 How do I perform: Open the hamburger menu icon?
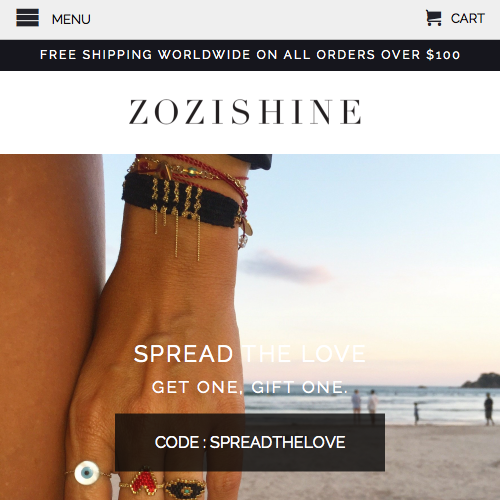point(28,18)
